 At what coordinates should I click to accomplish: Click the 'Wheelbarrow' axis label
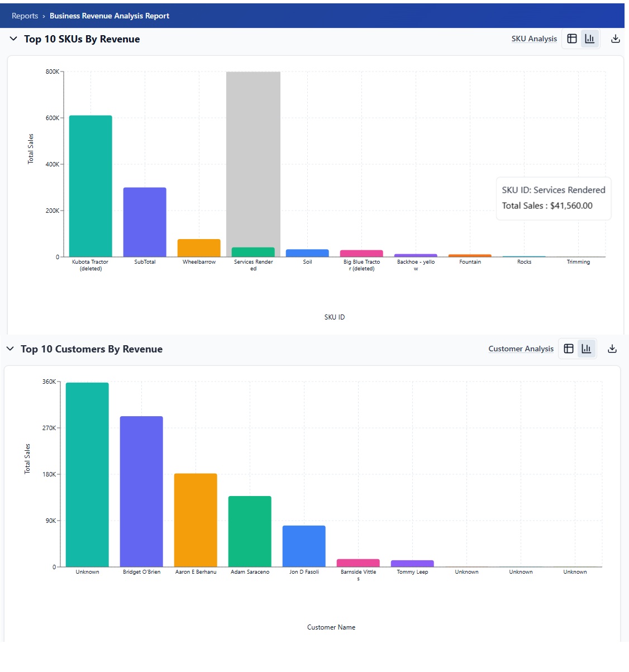pyautogui.click(x=199, y=262)
